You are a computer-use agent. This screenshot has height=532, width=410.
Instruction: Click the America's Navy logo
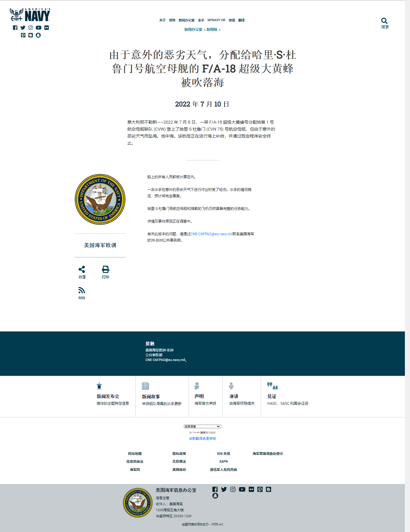[x=30, y=15]
